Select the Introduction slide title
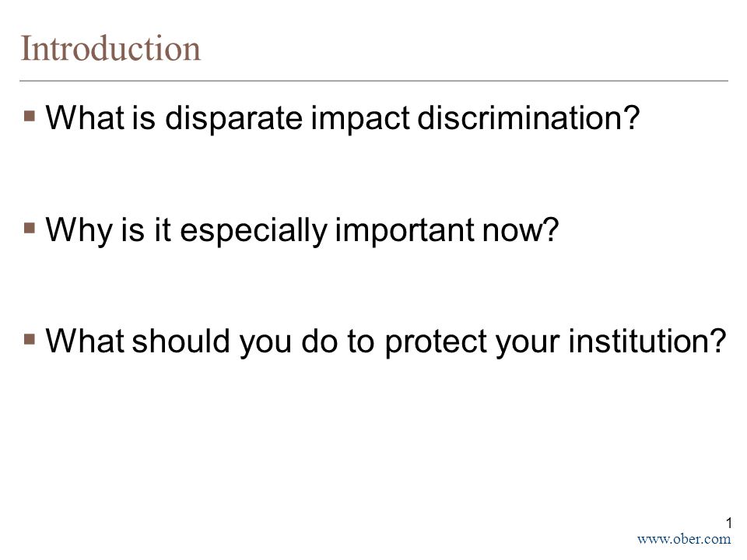Viewport: 747px width, 560px height. (x=110, y=48)
